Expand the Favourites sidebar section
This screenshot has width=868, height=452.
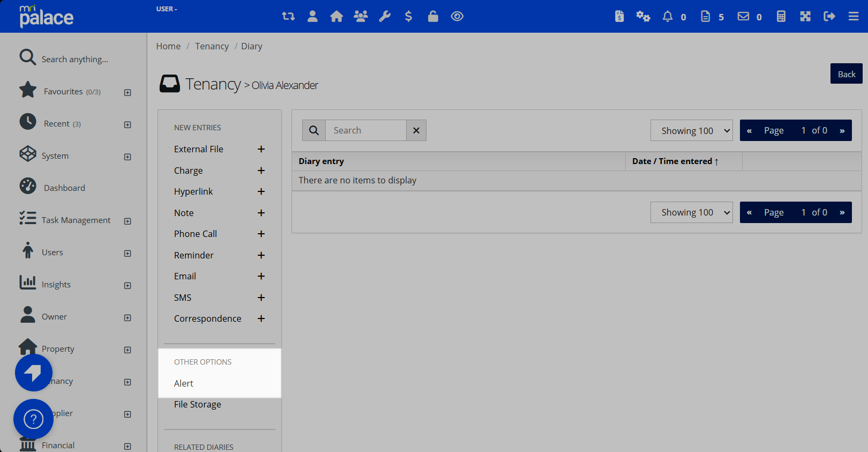128,93
